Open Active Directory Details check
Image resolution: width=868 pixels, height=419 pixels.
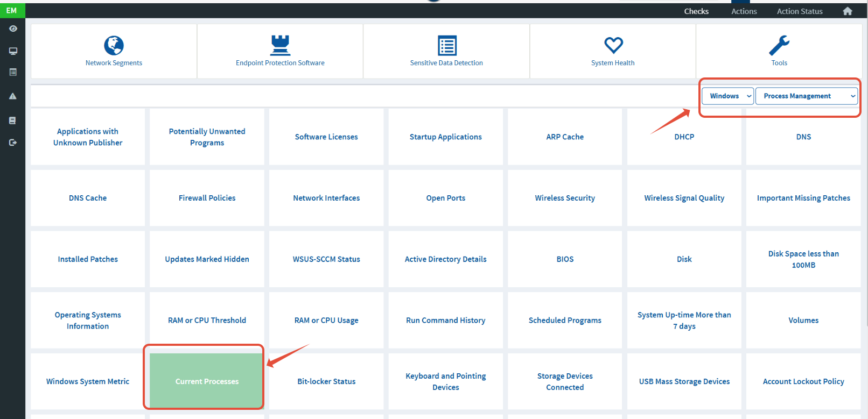(x=446, y=259)
